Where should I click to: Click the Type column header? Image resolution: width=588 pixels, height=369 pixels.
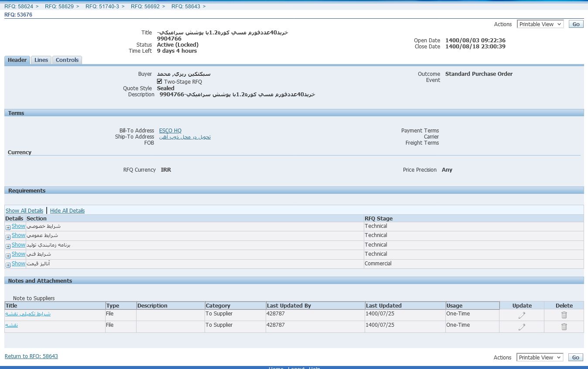tap(121, 305)
